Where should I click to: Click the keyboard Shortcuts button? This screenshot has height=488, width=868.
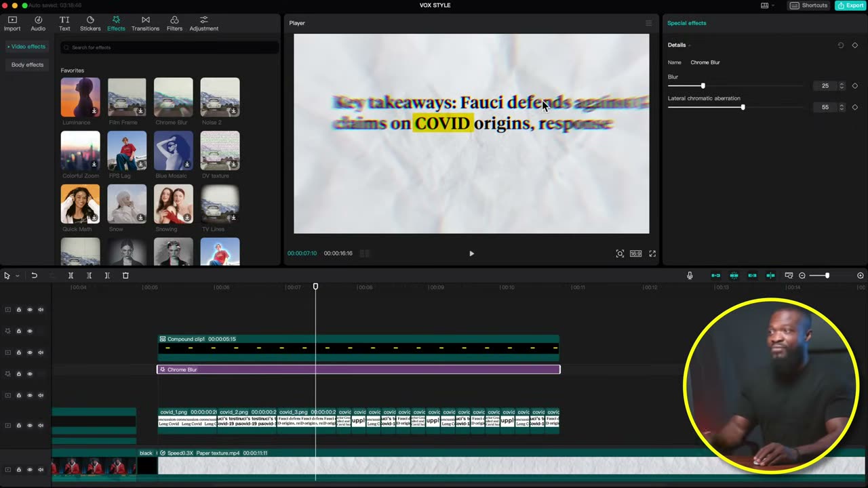[809, 5]
